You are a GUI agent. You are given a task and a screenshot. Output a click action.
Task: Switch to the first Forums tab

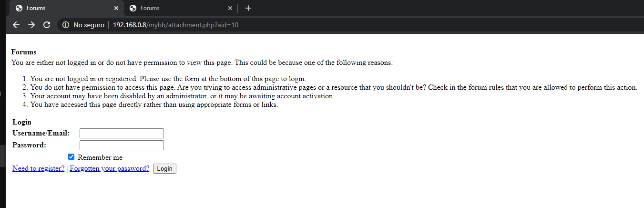pyautogui.click(x=62, y=8)
